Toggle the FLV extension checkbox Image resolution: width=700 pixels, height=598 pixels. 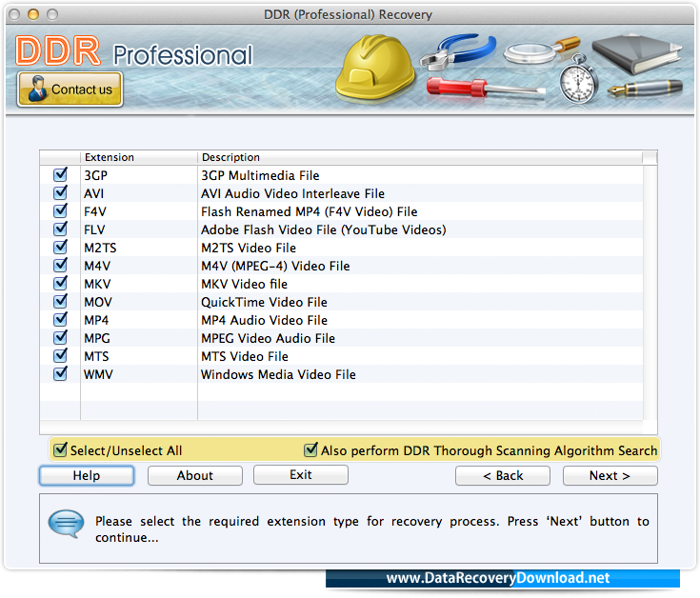point(60,229)
